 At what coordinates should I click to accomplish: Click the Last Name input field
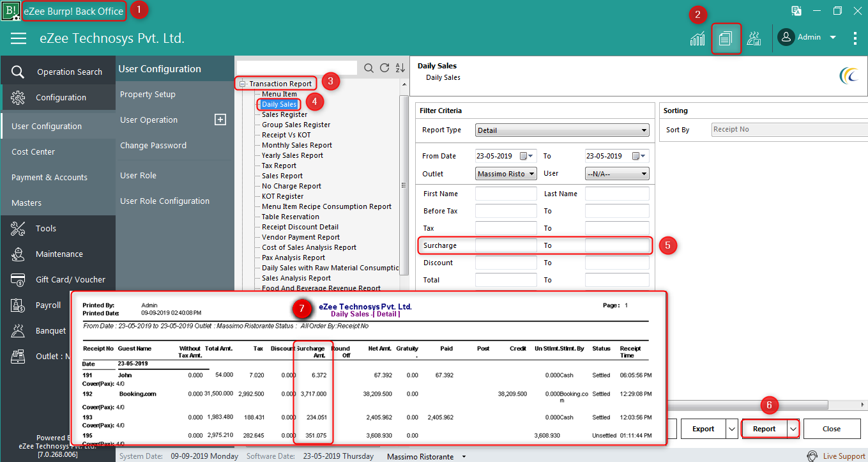pyautogui.click(x=617, y=194)
